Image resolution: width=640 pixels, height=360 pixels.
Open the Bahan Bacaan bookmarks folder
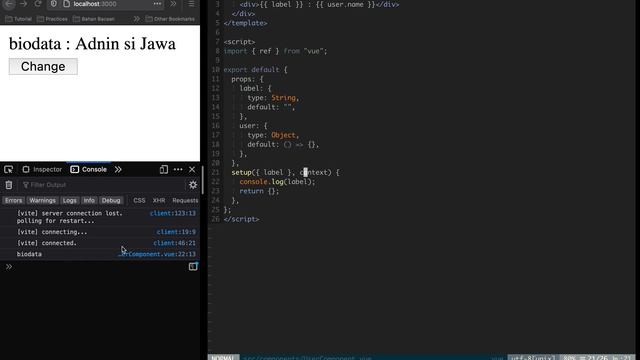94,19
